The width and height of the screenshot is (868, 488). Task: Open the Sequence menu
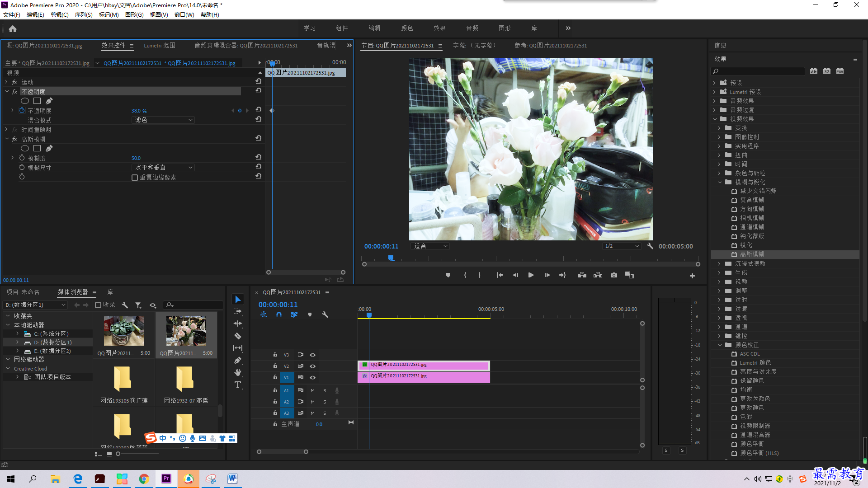[x=84, y=15]
